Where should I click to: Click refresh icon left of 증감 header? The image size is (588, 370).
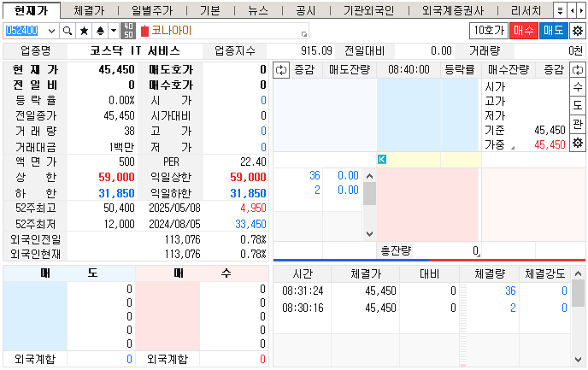pos(281,70)
